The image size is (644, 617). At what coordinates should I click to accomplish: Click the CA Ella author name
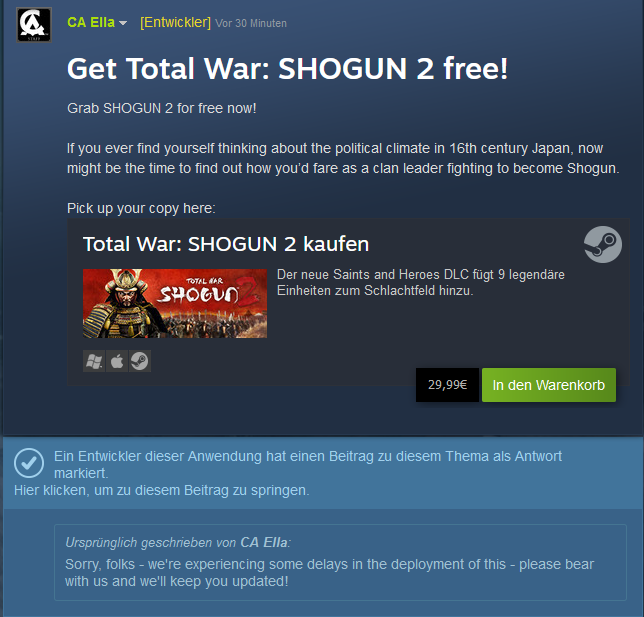(x=91, y=23)
